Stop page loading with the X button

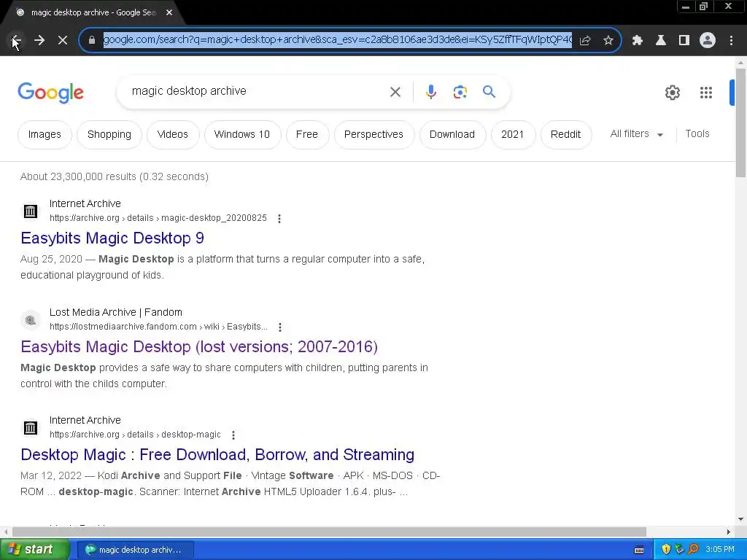[63, 41]
